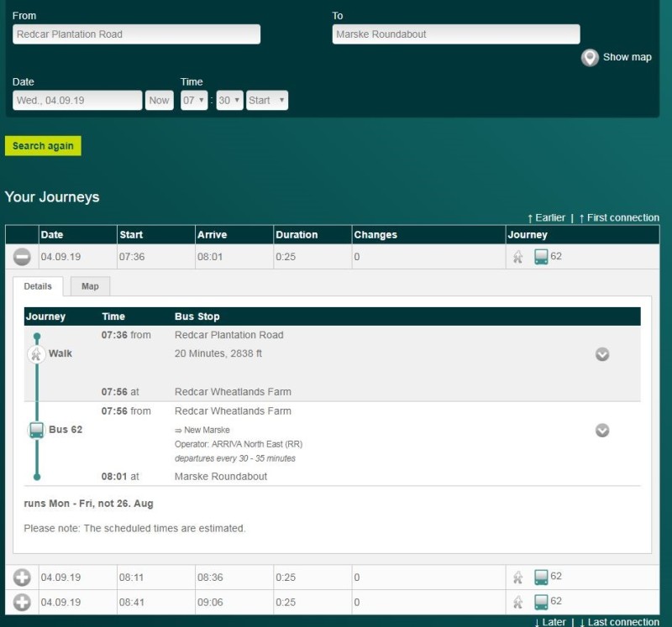The width and height of the screenshot is (672, 627).
Task: Expand the 08:41 journey with the plus icon
Action: [23, 603]
